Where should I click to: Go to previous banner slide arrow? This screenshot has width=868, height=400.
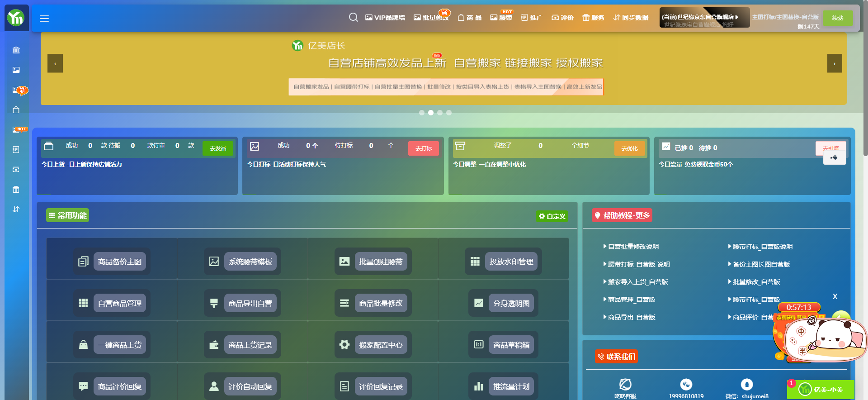(55, 64)
